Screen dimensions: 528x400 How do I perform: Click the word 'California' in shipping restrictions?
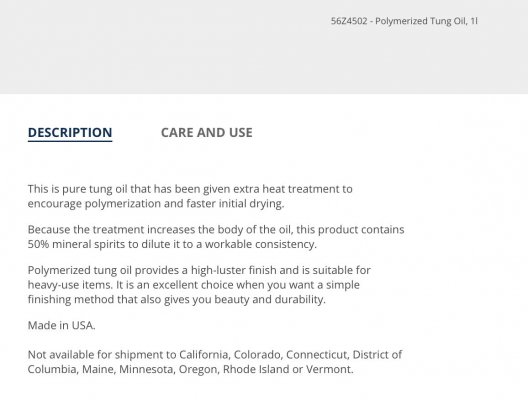[204, 355]
